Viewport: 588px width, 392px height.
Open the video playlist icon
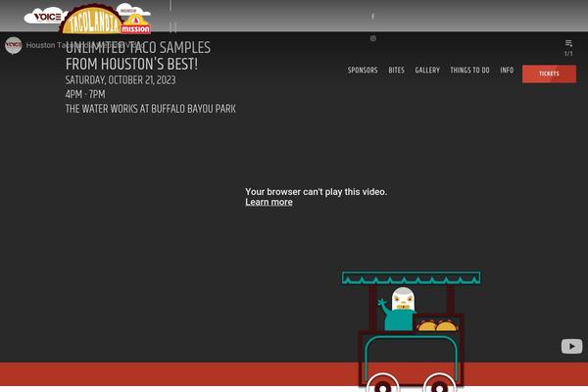click(568, 43)
